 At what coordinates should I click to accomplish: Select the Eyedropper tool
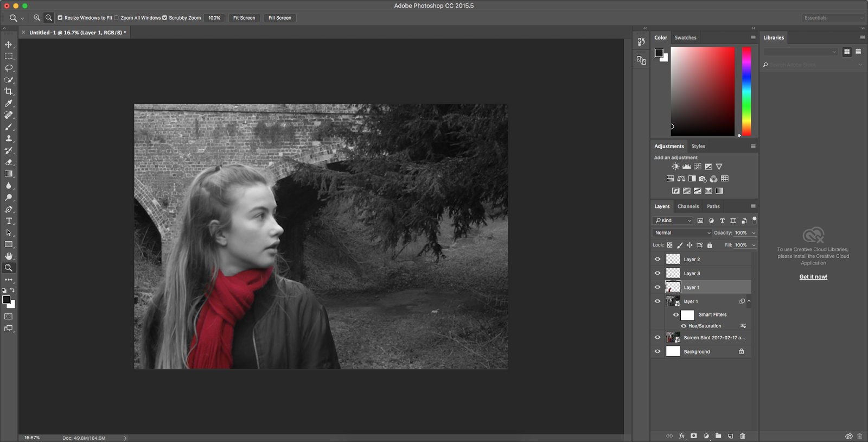pos(9,103)
